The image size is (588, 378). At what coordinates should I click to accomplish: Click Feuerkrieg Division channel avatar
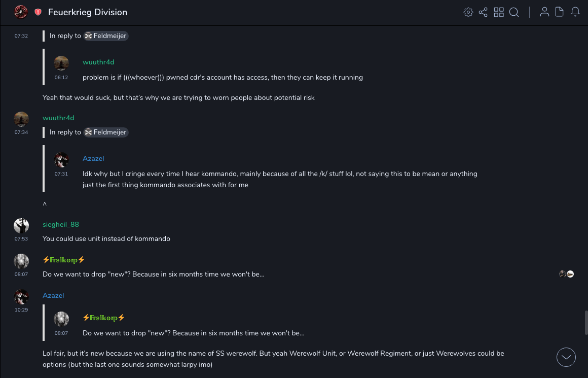[21, 12]
